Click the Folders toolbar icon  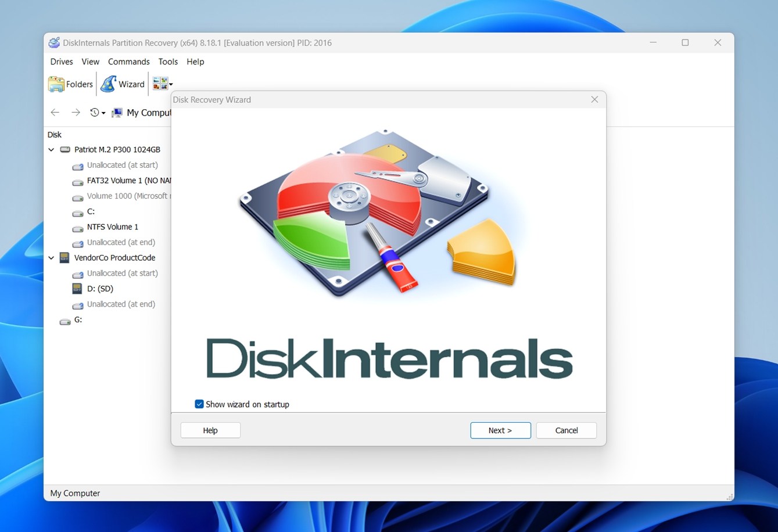tap(70, 84)
